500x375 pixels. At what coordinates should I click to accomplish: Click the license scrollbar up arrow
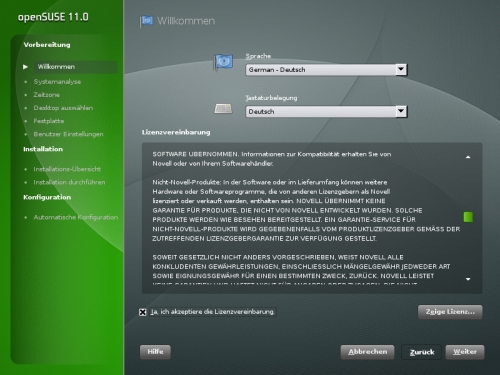point(468,157)
